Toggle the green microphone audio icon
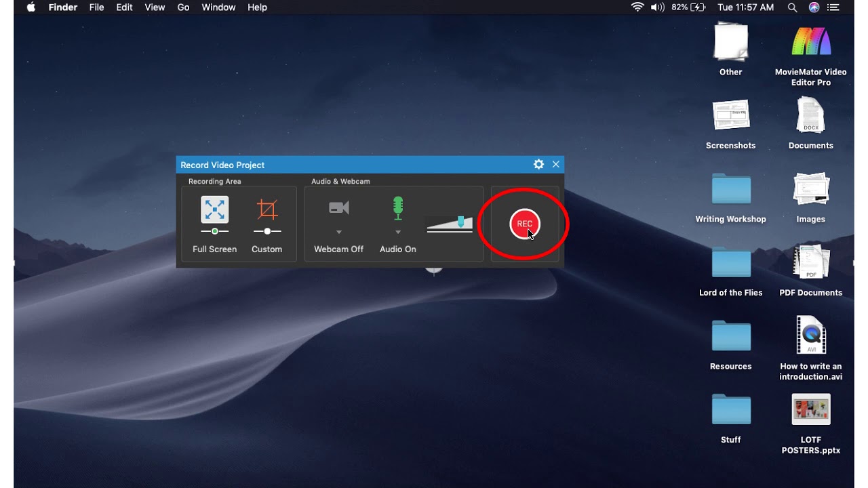 point(398,208)
